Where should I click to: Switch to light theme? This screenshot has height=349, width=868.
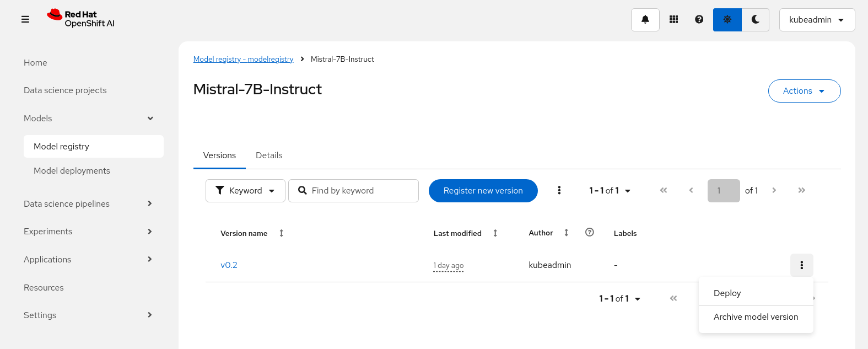pyautogui.click(x=727, y=20)
